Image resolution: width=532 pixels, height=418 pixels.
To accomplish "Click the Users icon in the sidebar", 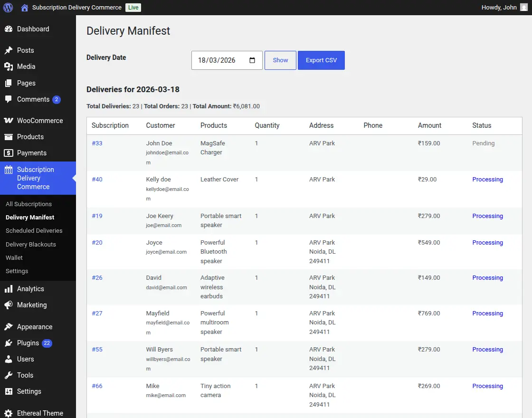I will 9,359.
